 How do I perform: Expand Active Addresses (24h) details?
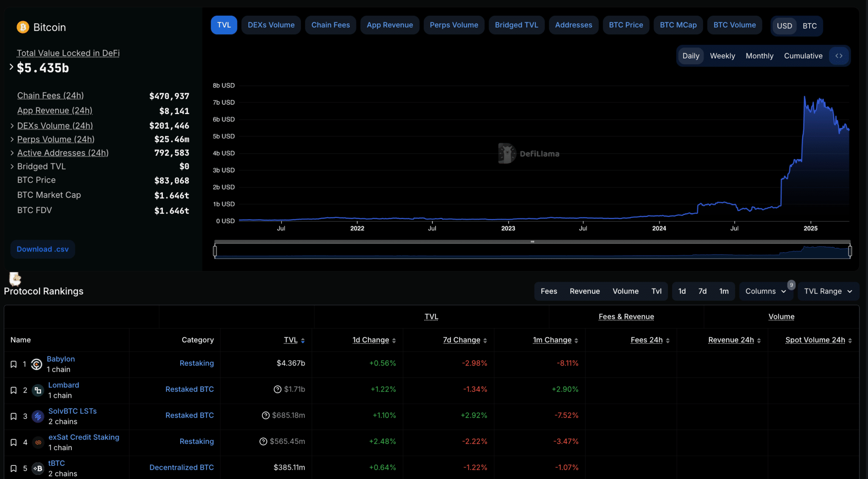pos(12,153)
